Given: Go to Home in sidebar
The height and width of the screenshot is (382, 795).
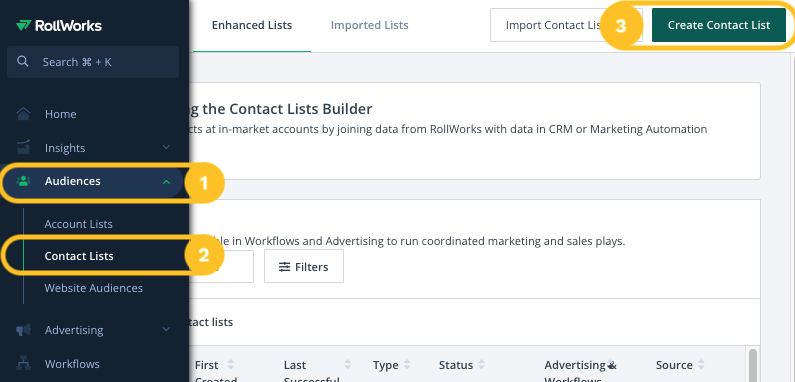Looking at the screenshot, I should 60,114.
